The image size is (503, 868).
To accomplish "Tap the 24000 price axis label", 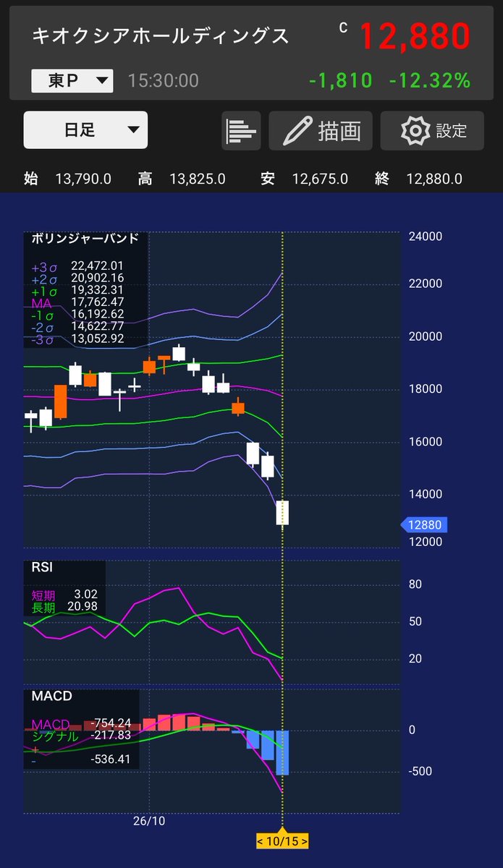I will (427, 237).
